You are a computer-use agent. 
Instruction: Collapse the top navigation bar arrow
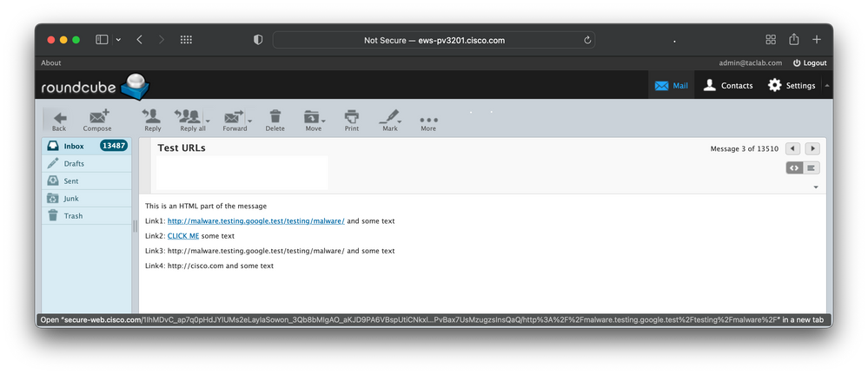point(827,85)
